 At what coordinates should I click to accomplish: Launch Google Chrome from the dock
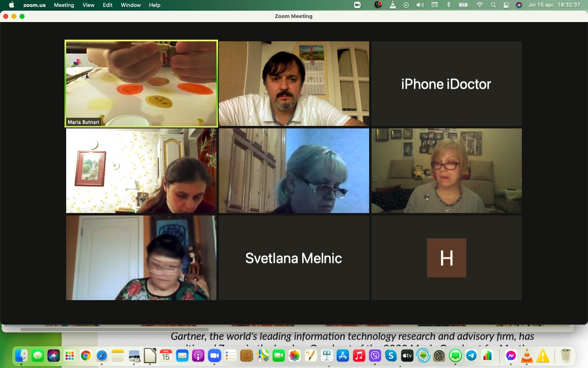click(86, 356)
